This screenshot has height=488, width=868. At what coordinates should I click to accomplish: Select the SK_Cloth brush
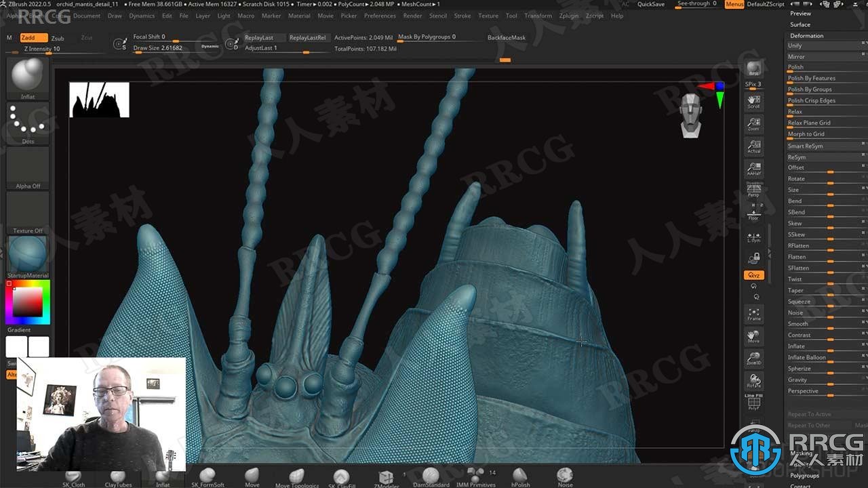[x=73, y=479]
